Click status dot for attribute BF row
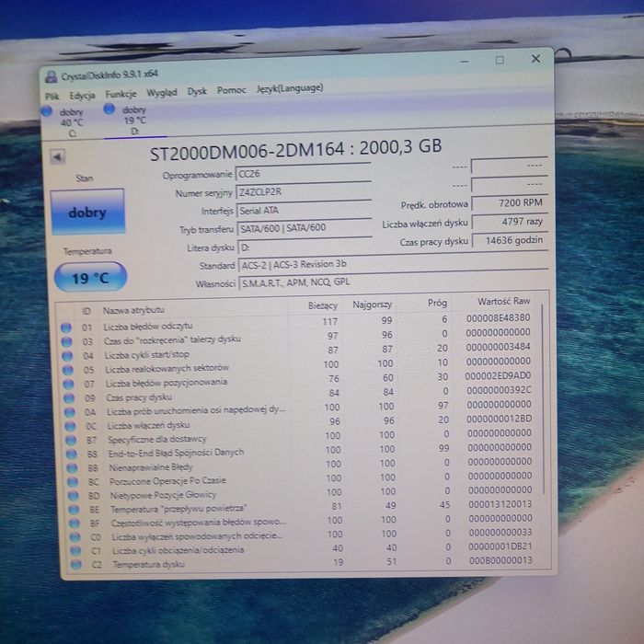 [75, 523]
